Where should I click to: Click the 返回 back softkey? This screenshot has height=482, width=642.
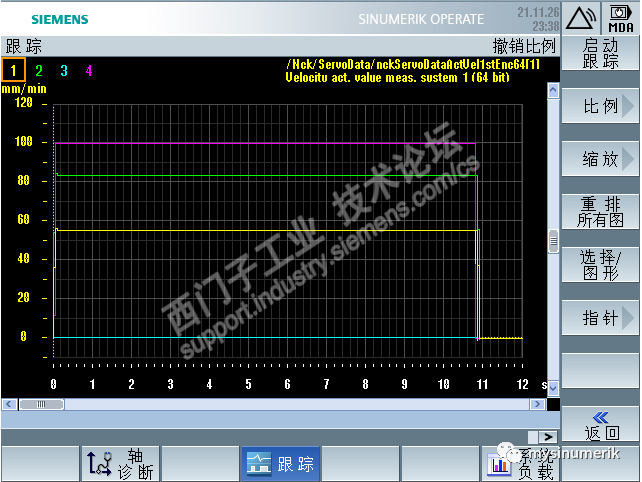[600, 424]
